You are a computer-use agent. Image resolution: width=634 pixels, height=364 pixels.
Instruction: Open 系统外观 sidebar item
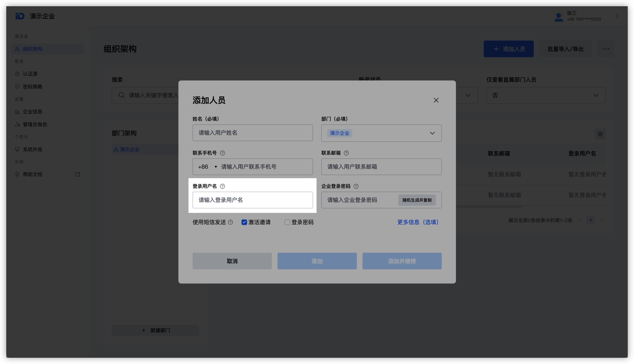point(48,149)
